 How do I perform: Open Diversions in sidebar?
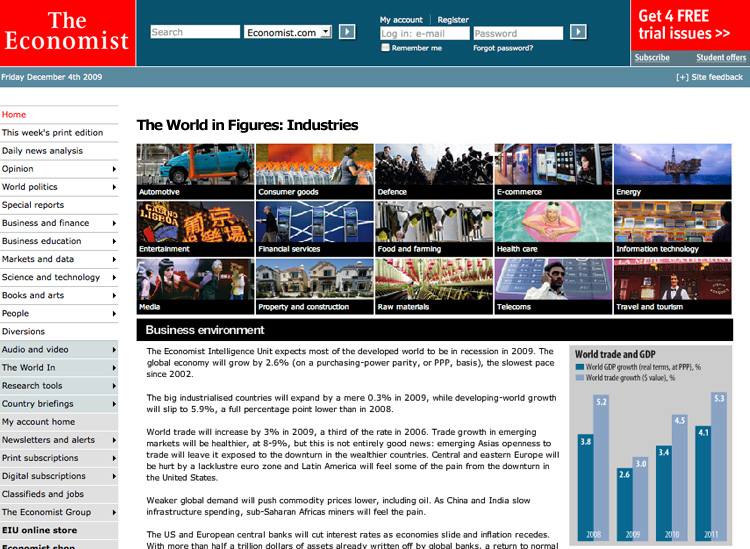(x=23, y=331)
